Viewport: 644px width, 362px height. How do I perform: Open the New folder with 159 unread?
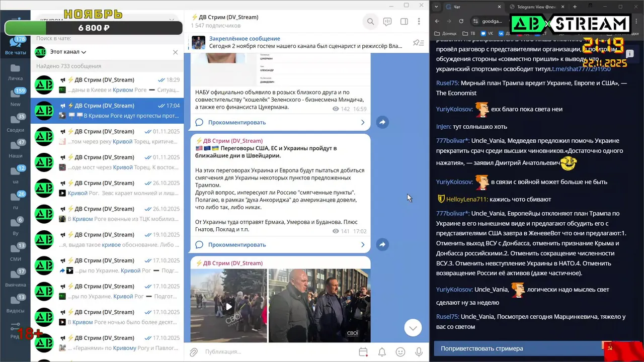[15, 98]
